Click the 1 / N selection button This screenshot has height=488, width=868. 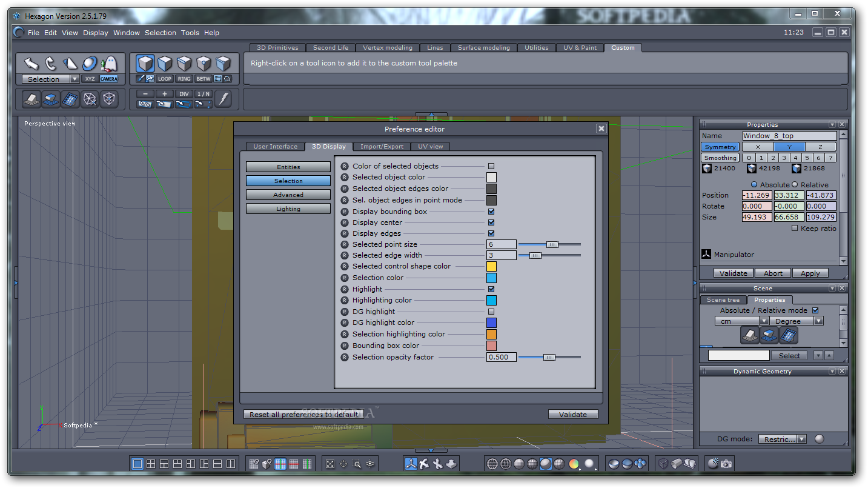click(x=204, y=94)
